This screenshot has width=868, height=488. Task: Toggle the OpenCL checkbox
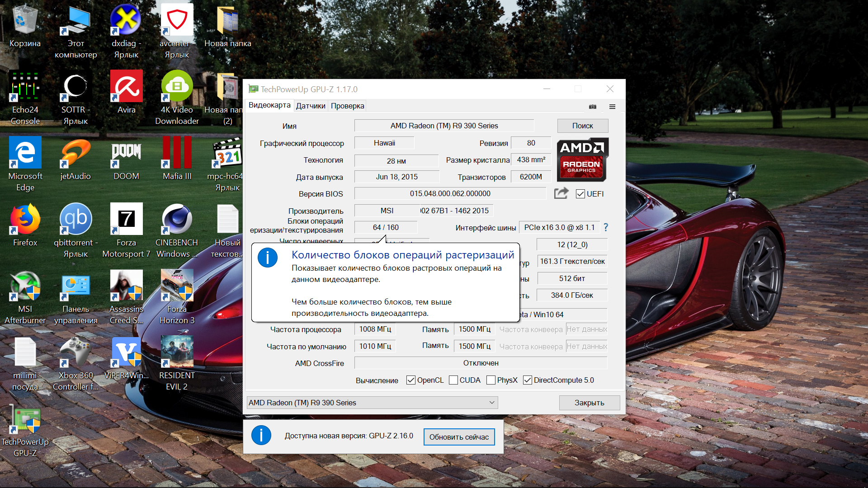(x=410, y=380)
